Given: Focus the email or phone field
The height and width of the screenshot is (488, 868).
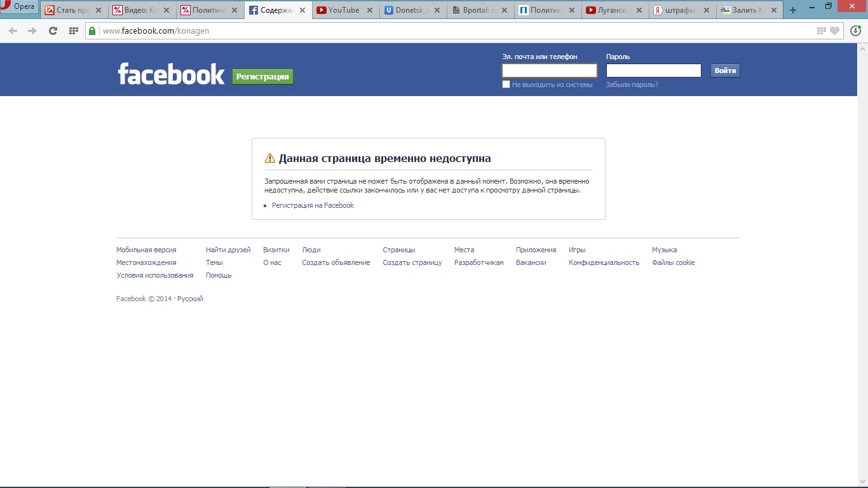Looking at the screenshot, I should point(550,71).
